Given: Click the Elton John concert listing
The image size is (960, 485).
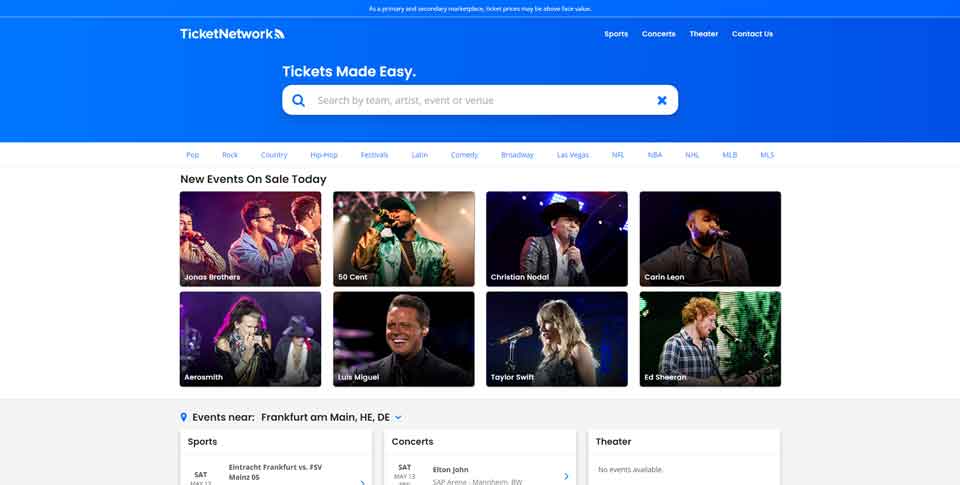Looking at the screenshot, I should (451, 470).
